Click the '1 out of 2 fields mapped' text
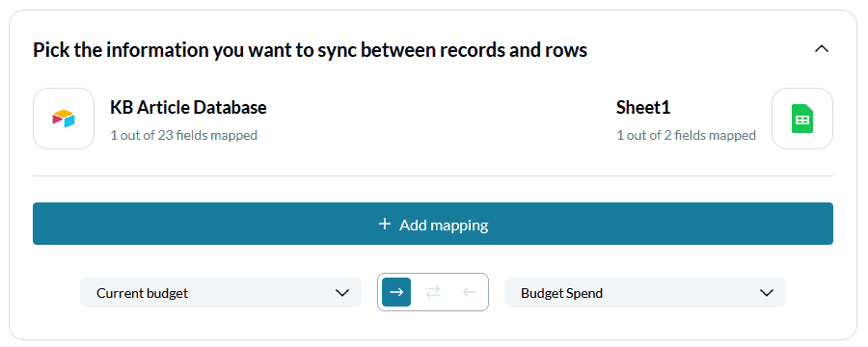 tap(687, 135)
